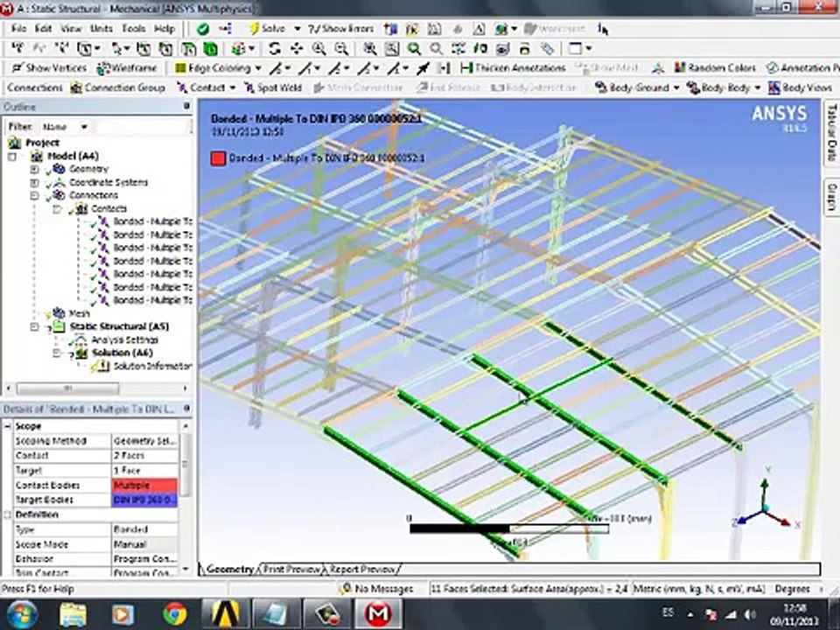Click the lightning Solve button
This screenshot has height=630, width=840.
(x=267, y=29)
